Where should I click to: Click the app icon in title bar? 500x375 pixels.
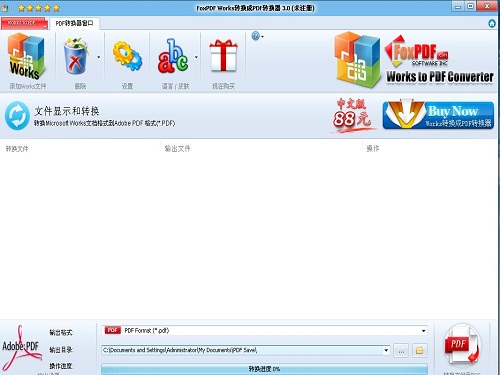(x=5, y=8)
